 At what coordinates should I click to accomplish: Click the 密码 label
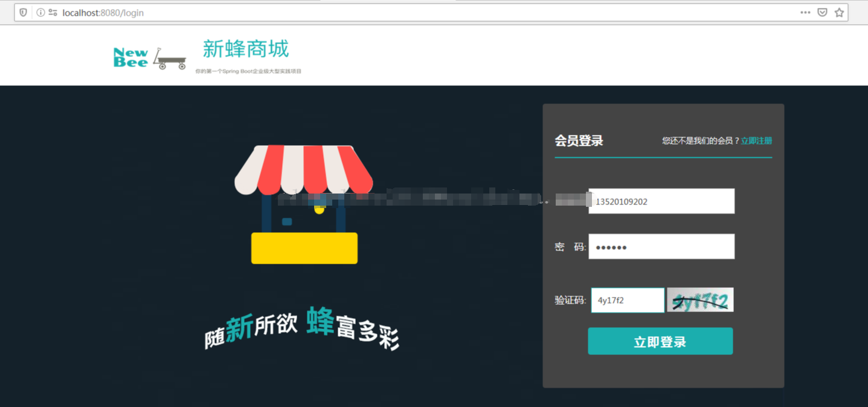click(x=570, y=247)
